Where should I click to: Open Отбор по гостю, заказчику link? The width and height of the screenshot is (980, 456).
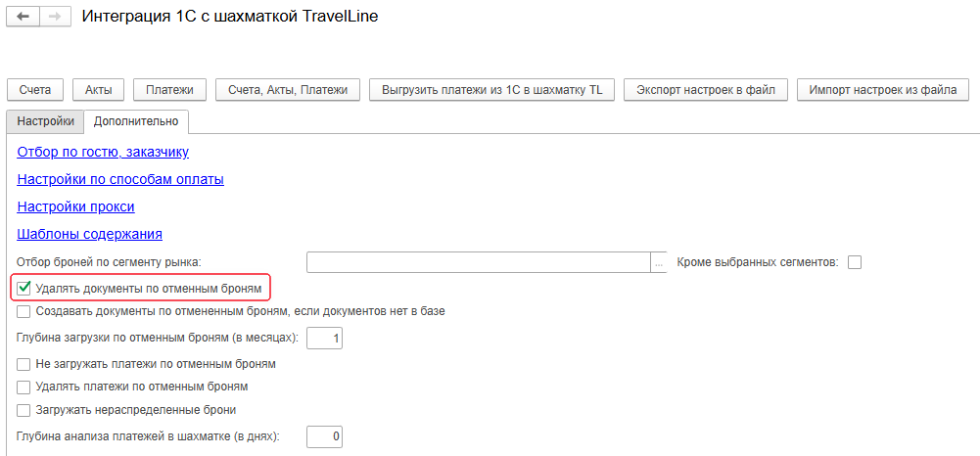pyautogui.click(x=103, y=152)
